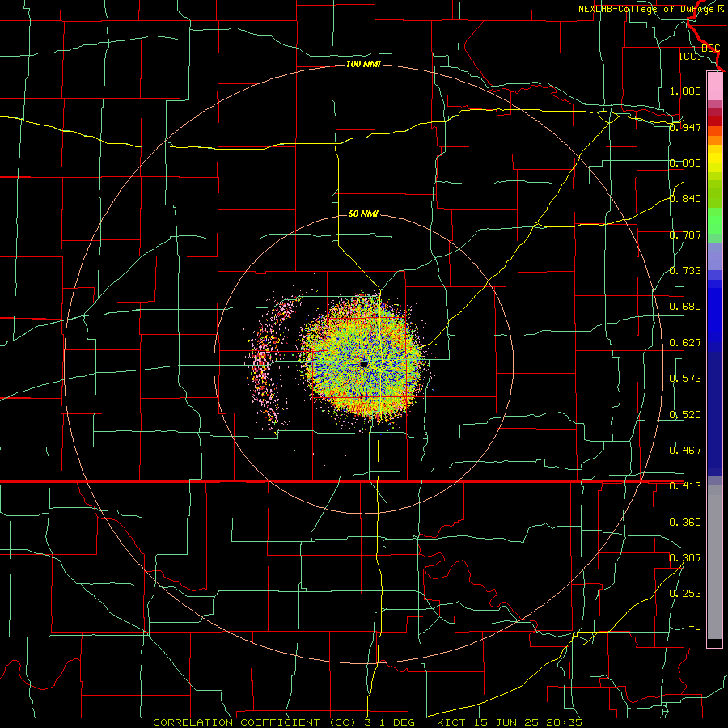Image resolution: width=728 pixels, height=728 pixels.
Task: Click the 0.413 legend value
Action: point(685,486)
